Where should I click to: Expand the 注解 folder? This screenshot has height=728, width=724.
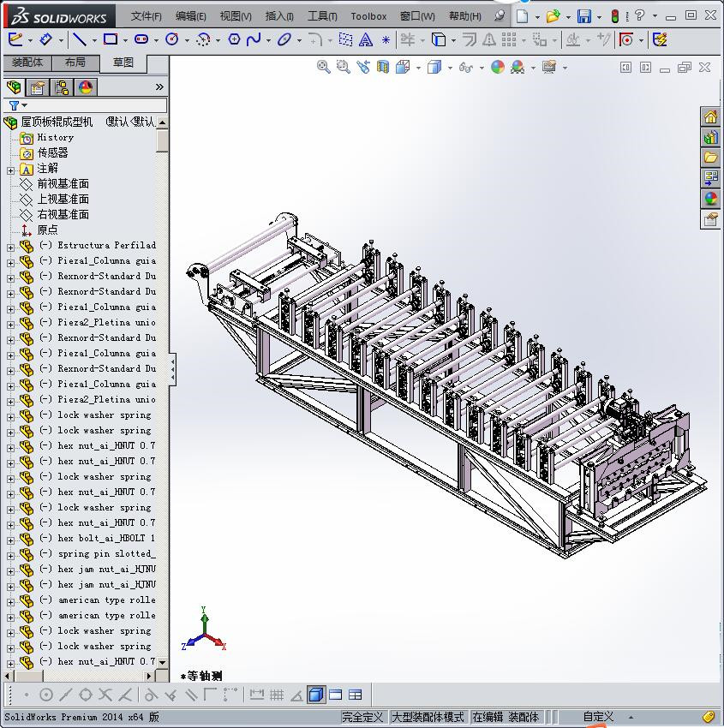pos(10,170)
